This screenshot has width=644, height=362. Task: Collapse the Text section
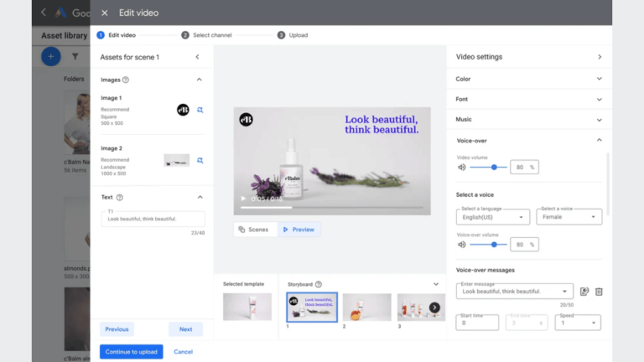(x=200, y=198)
